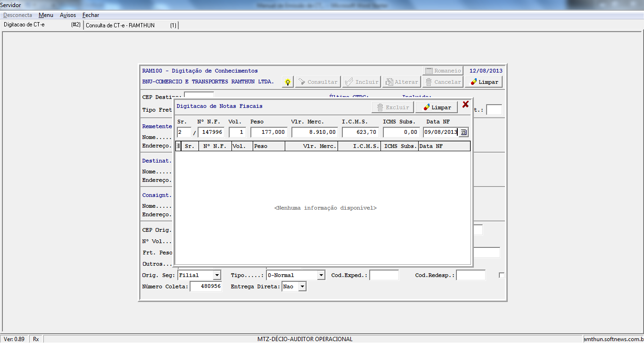Click the Romaneio button

coord(443,71)
